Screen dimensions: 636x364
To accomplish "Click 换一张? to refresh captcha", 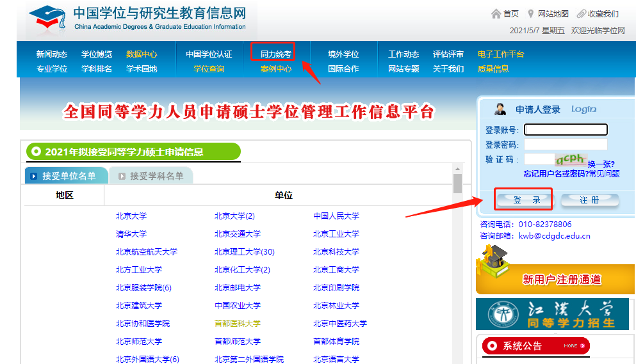I will coord(601,164).
